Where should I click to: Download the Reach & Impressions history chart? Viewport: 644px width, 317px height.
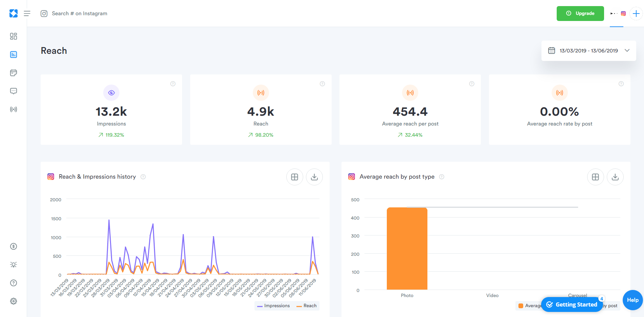[x=314, y=177]
